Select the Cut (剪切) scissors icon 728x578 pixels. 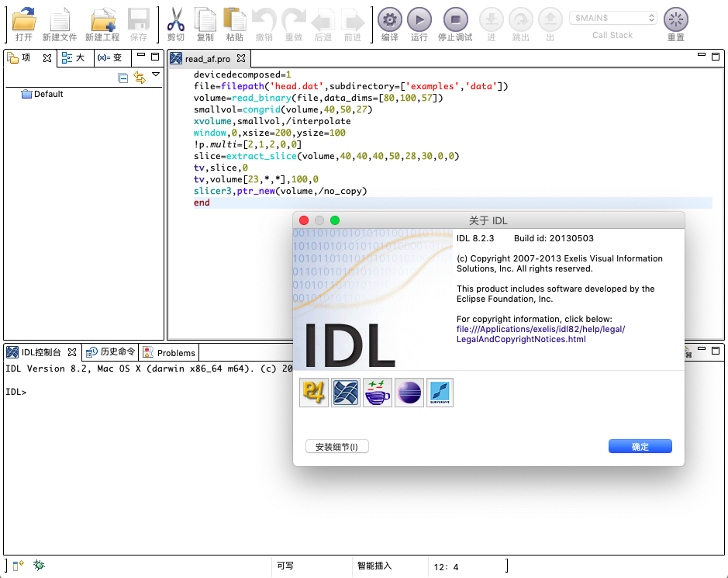(176, 19)
